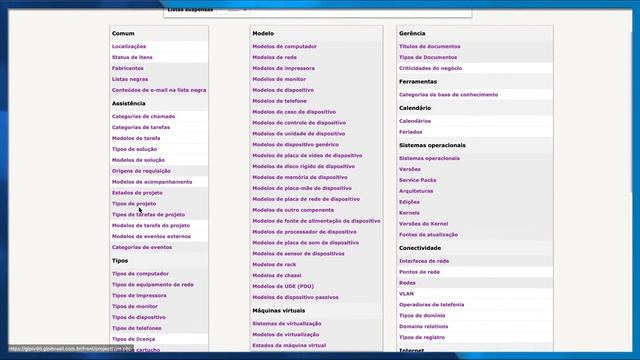Open Modelos de eventos externos

[x=151, y=236]
